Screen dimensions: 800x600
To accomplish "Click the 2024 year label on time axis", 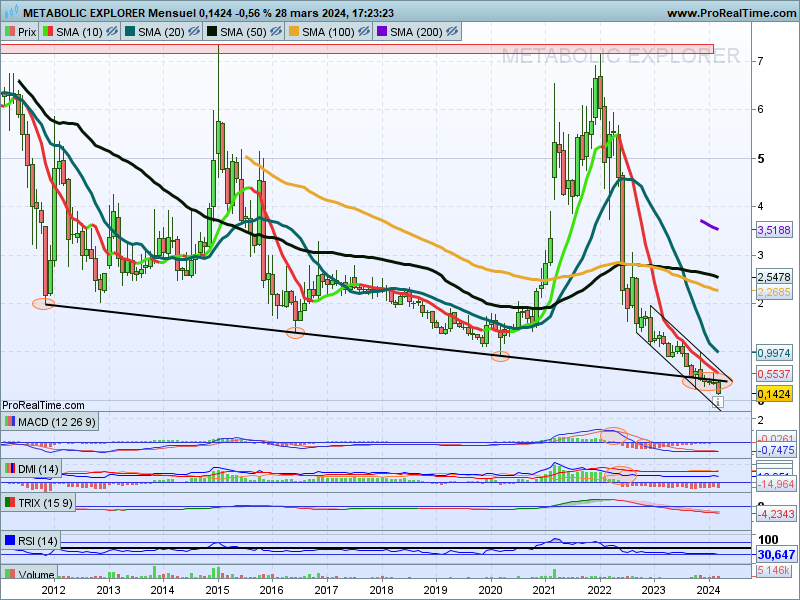I will pyautogui.click(x=708, y=590).
